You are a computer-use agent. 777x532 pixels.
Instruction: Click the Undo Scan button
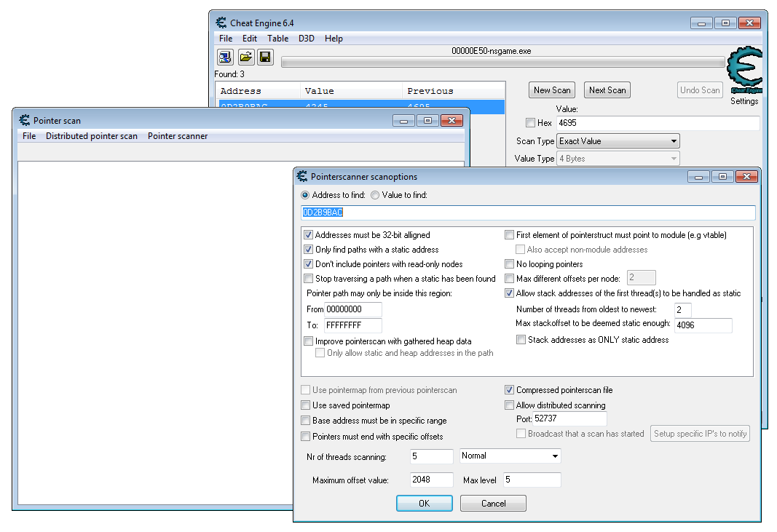click(700, 90)
